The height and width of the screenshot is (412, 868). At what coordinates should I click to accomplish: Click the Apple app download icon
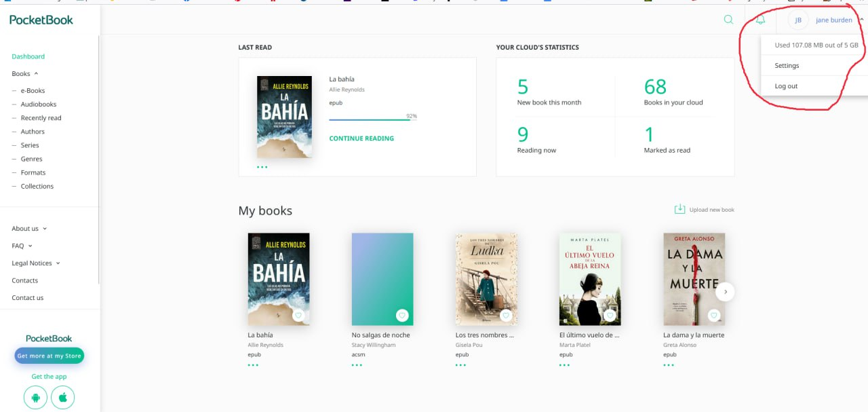click(62, 398)
